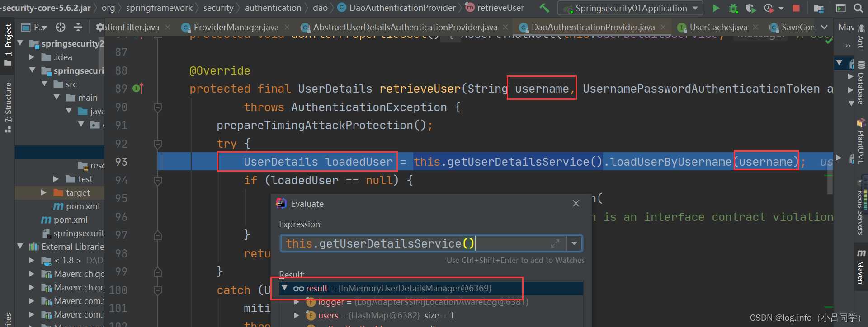Viewport: 868px width, 327px height.
Task: Click the Build Project hammer icon
Action: coord(545,8)
